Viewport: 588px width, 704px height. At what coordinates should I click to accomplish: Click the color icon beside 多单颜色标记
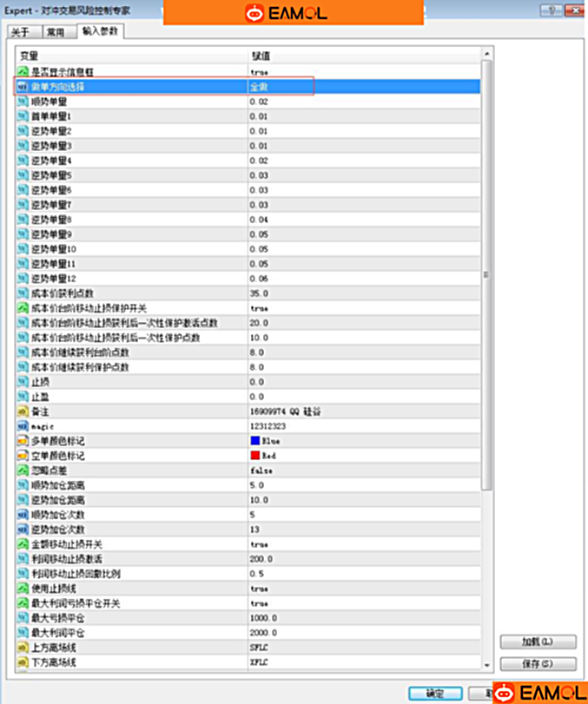(x=23, y=441)
